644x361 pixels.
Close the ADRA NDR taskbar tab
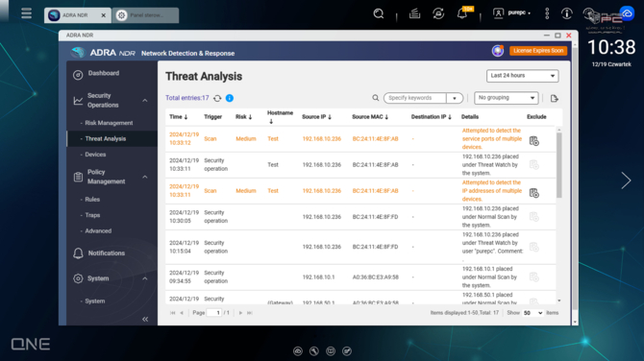point(103,15)
